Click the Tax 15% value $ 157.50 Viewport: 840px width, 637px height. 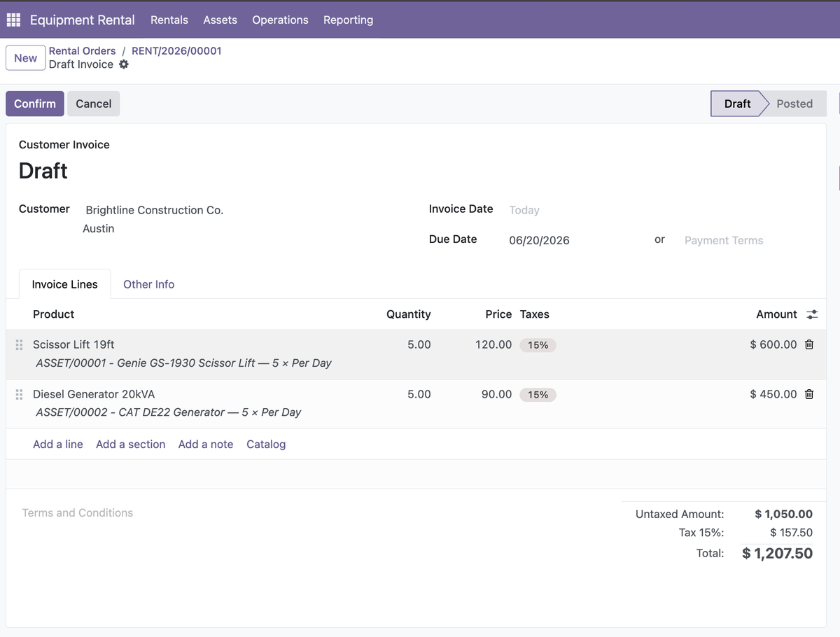click(791, 533)
